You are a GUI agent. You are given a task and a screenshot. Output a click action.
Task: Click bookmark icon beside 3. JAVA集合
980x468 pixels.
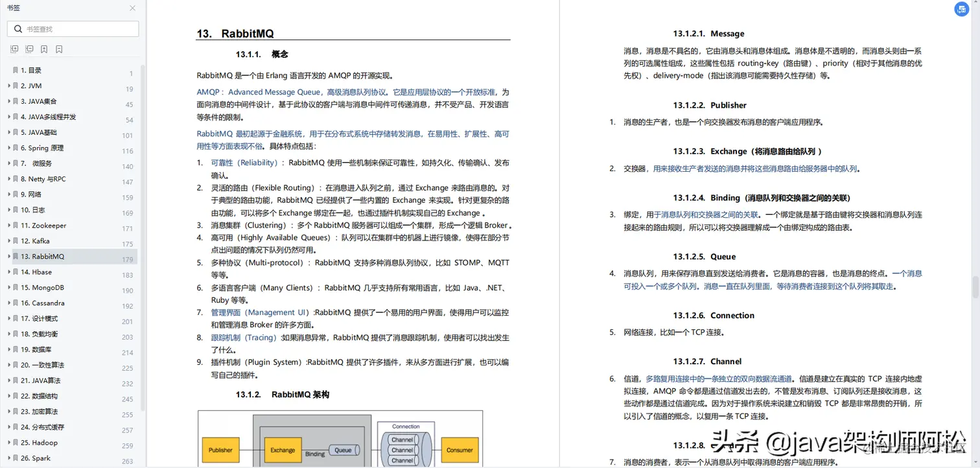(16, 101)
